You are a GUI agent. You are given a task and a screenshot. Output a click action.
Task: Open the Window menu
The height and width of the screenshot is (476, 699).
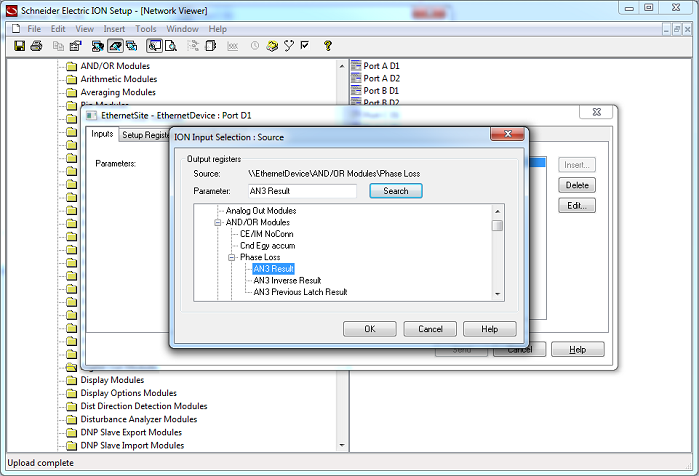[x=182, y=29]
